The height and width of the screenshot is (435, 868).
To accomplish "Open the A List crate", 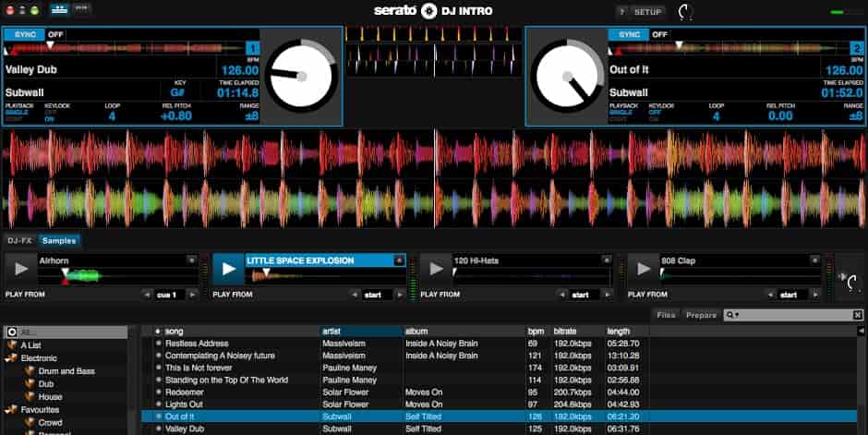I will click(31, 344).
